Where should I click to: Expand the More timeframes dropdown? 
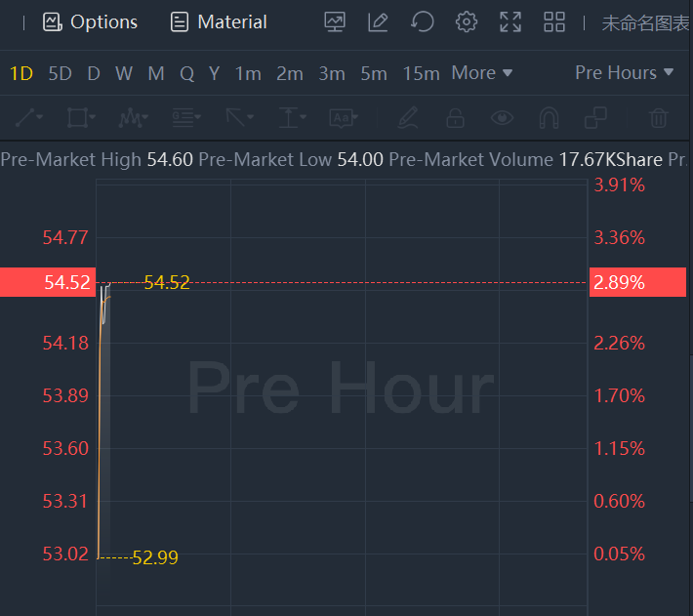[x=482, y=73]
